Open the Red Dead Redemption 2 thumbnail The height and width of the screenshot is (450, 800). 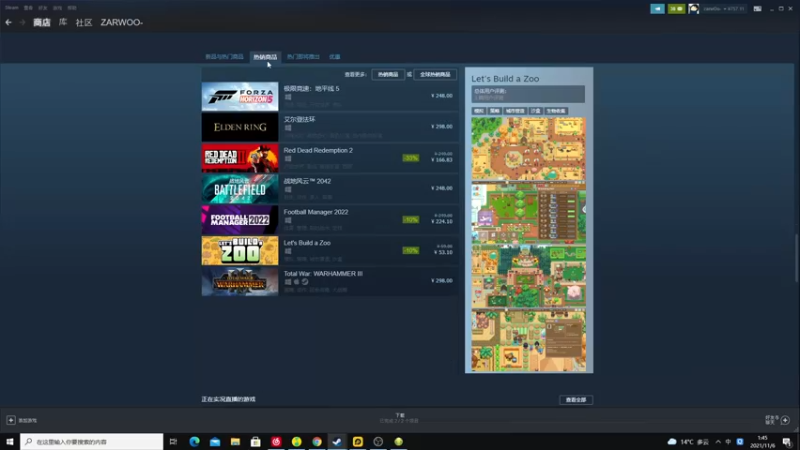click(240, 158)
